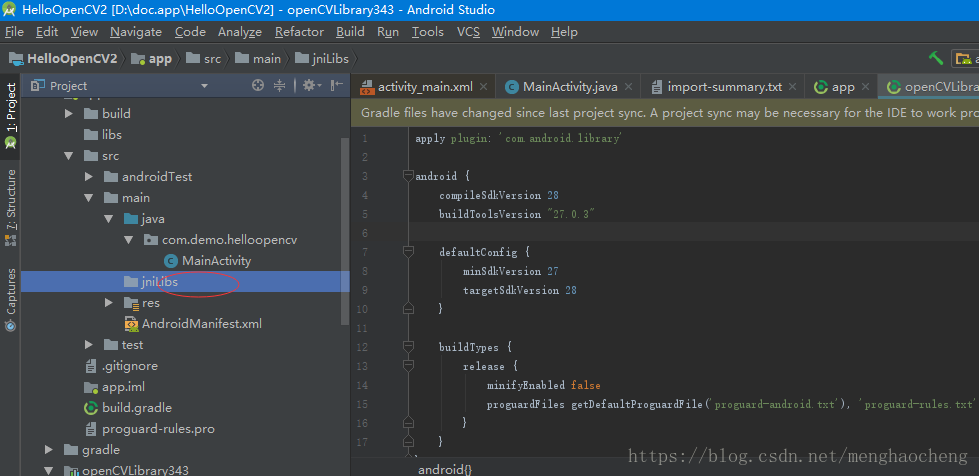Click the src breadcrumb item
Screen dimensions: 979x476
pyautogui.click(x=204, y=59)
